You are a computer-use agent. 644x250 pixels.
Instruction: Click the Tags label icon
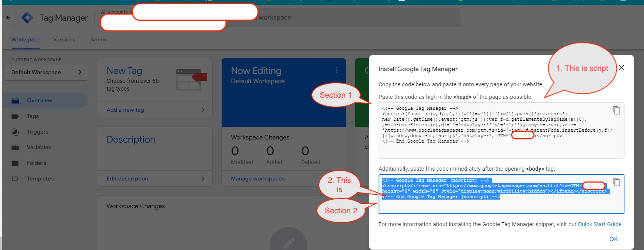(x=15, y=116)
